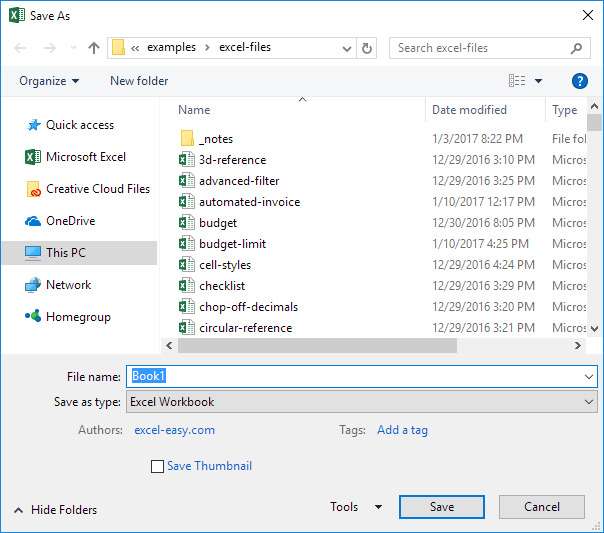The width and height of the screenshot is (604, 533).
Task: Click the Homegroup icon in sidebar
Action: (x=32, y=317)
